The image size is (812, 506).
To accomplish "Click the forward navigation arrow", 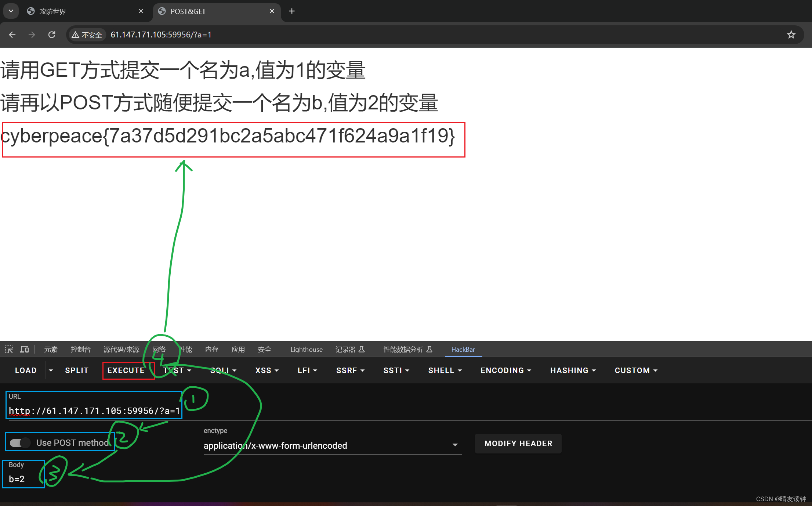I will click(x=32, y=35).
